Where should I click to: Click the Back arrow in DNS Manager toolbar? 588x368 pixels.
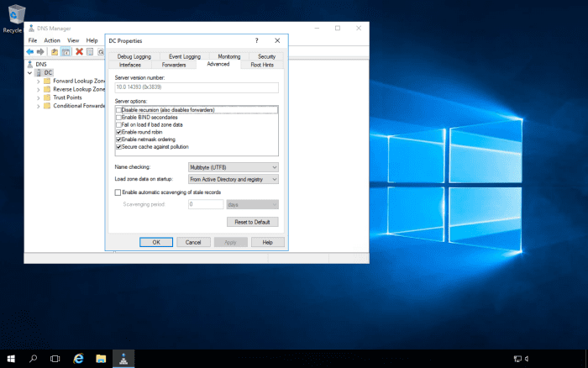pyautogui.click(x=30, y=51)
